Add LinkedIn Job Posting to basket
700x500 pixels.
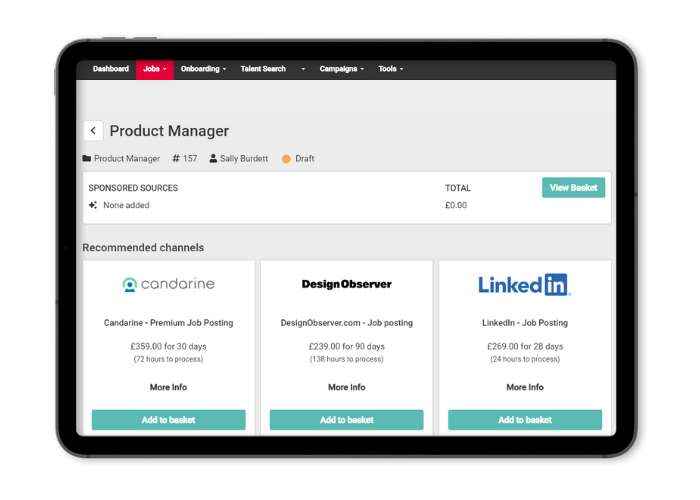point(524,420)
